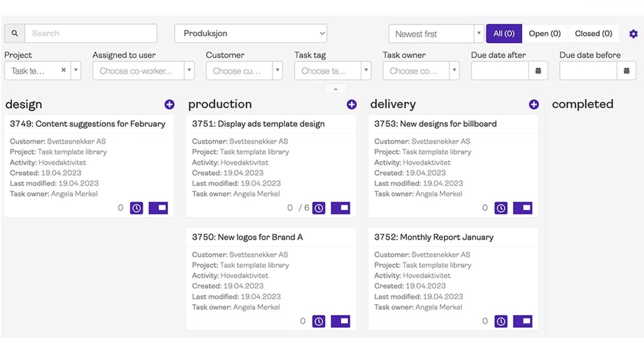Open calendar for Due date after

pos(538,70)
